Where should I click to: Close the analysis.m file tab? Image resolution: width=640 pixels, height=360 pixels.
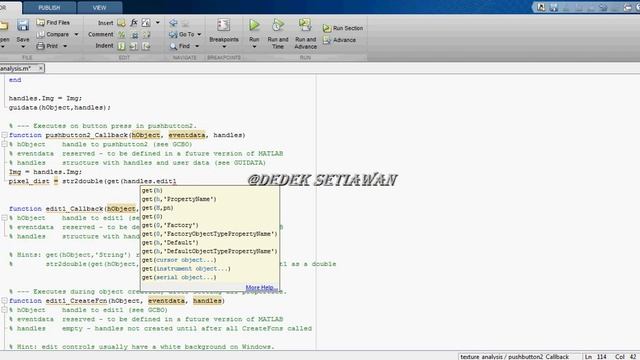40,68
